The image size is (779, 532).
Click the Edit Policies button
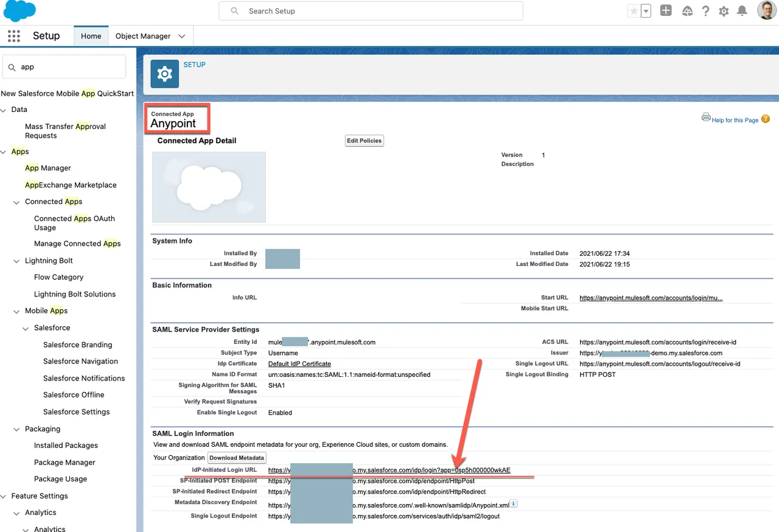pyautogui.click(x=365, y=141)
